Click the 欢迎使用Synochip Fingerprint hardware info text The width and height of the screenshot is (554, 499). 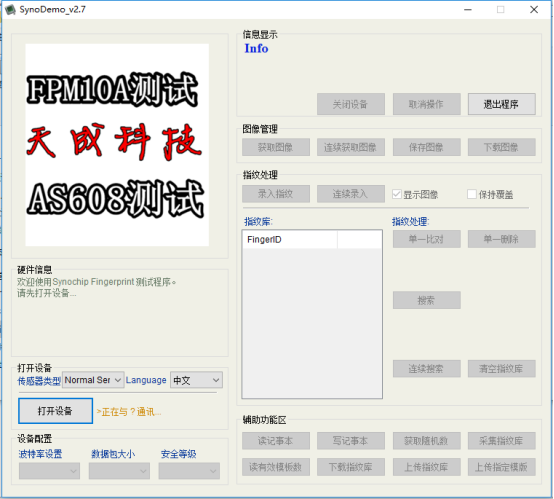click(x=96, y=282)
